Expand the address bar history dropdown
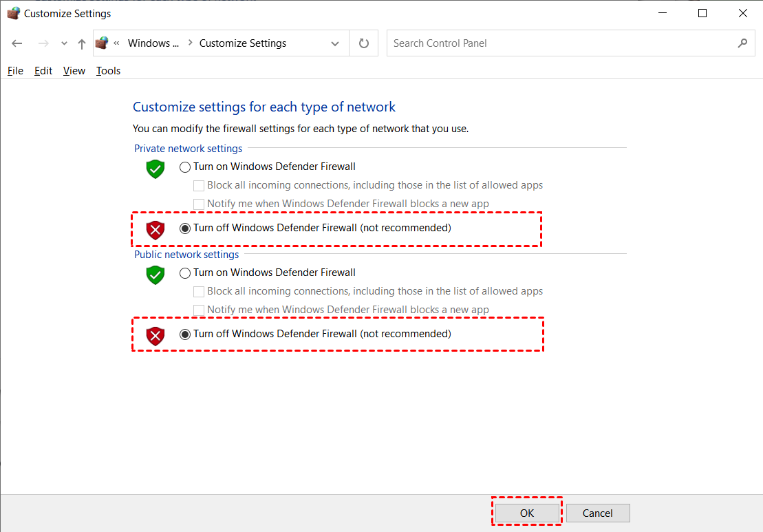Viewport: 763px width, 532px height. 335,43
